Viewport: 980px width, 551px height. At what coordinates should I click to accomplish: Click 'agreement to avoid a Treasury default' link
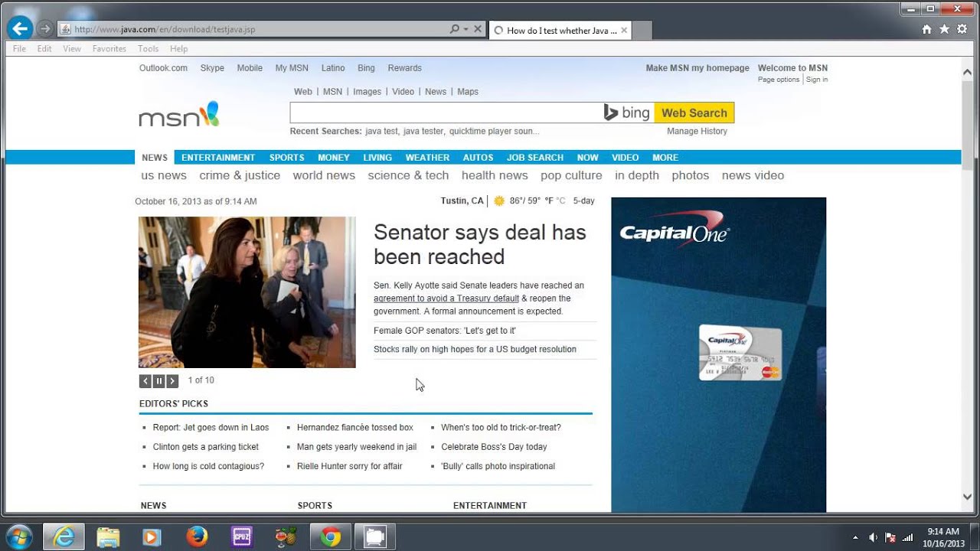click(x=446, y=298)
